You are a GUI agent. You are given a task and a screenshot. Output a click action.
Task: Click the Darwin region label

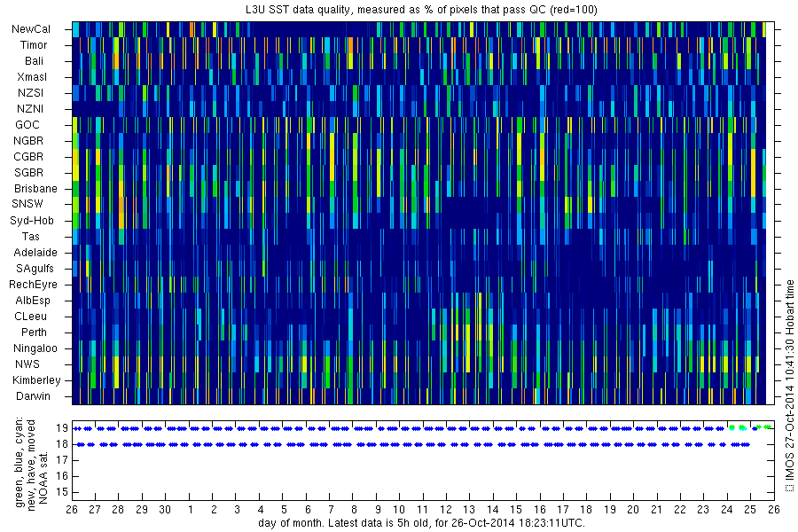pos(33,396)
